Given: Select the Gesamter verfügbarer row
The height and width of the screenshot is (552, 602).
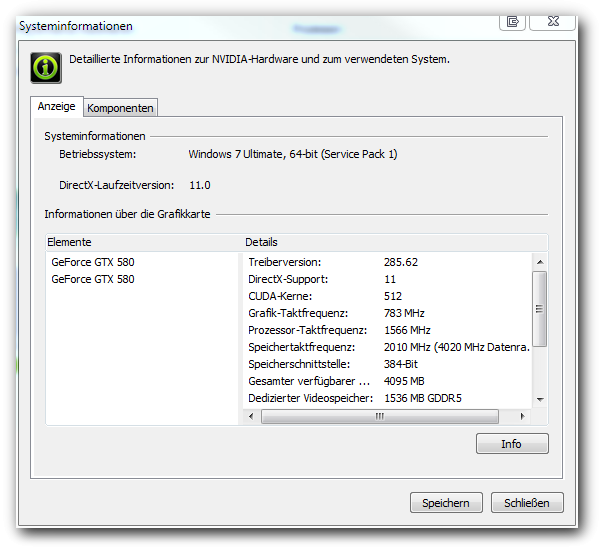Looking at the screenshot, I should pos(388,381).
